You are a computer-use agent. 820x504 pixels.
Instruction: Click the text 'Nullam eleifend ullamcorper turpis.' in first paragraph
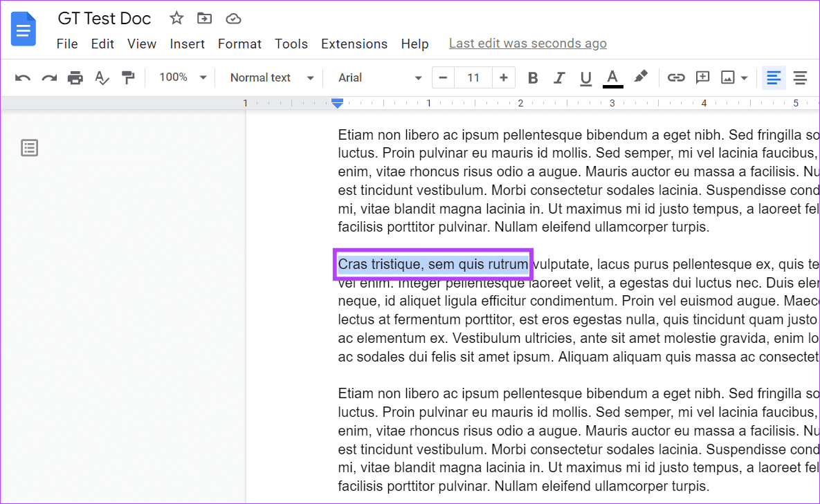pos(602,227)
